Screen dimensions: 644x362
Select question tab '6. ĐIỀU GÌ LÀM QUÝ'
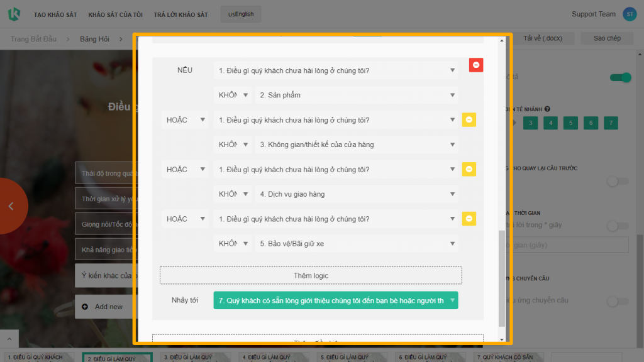(x=430, y=357)
